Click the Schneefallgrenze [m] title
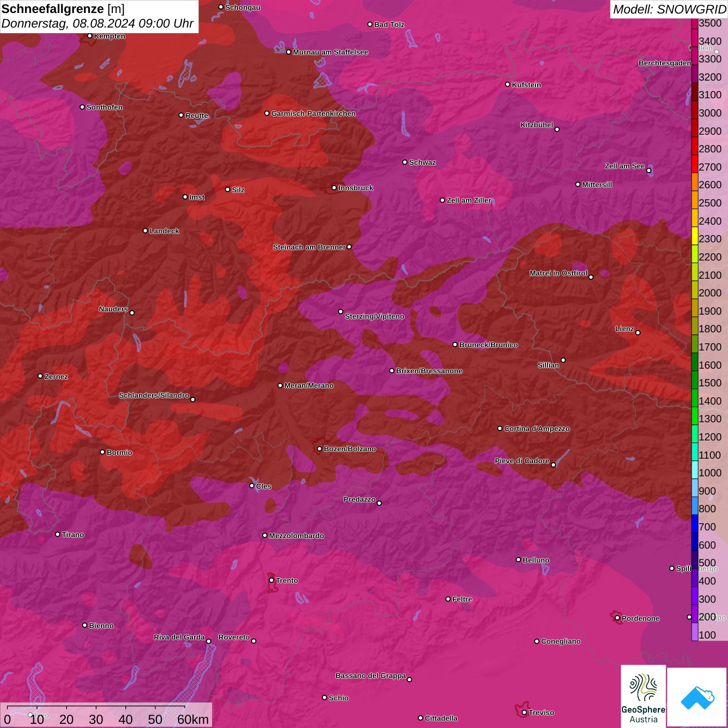This screenshot has height=728, width=728. 63,9
